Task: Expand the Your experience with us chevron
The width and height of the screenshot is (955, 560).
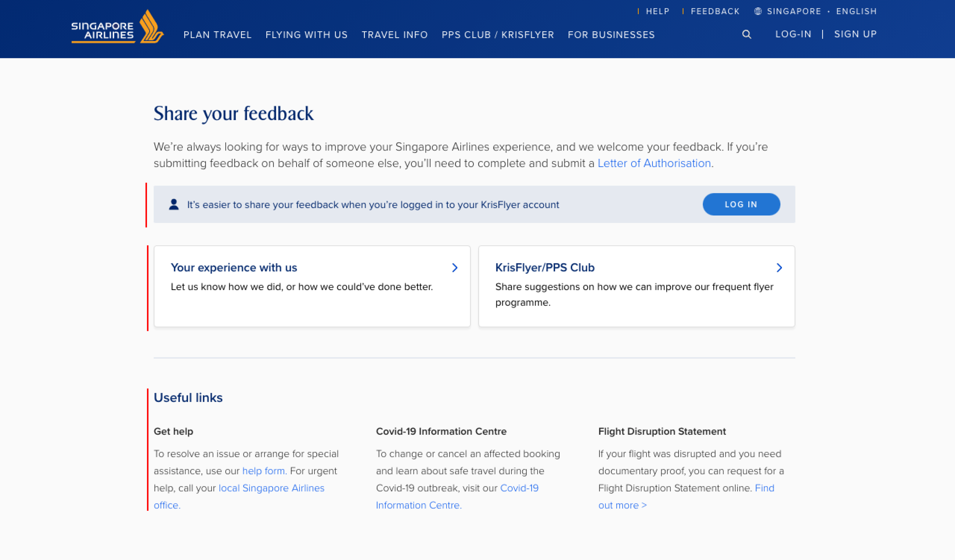Action: click(x=455, y=268)
